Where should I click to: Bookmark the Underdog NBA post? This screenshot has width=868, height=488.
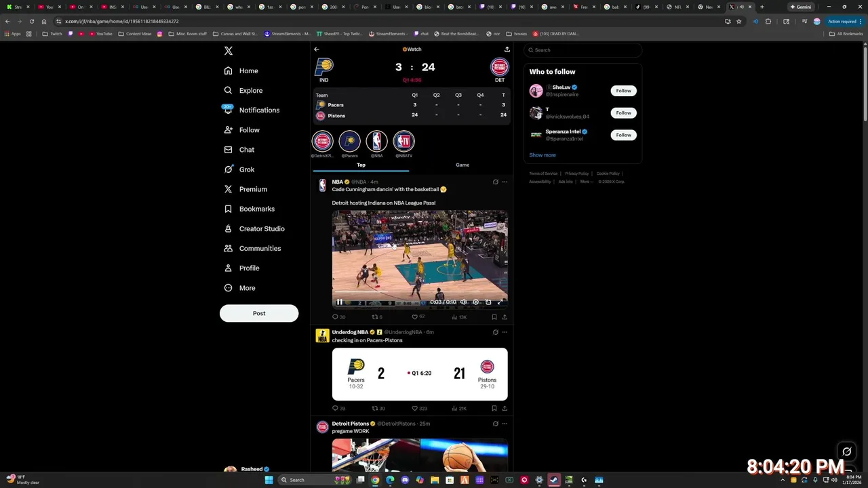pyautogui.click(x=494, y=408)
